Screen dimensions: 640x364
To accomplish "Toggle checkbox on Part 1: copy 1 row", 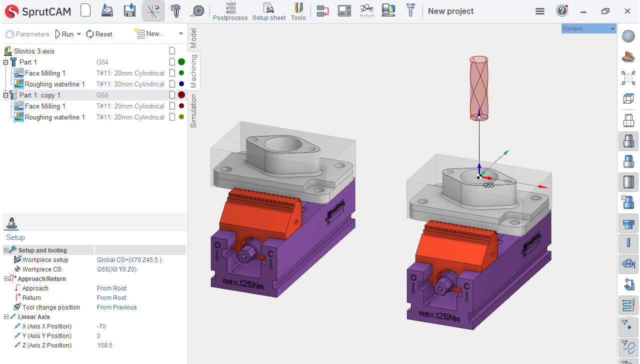I will coord(172,95).
